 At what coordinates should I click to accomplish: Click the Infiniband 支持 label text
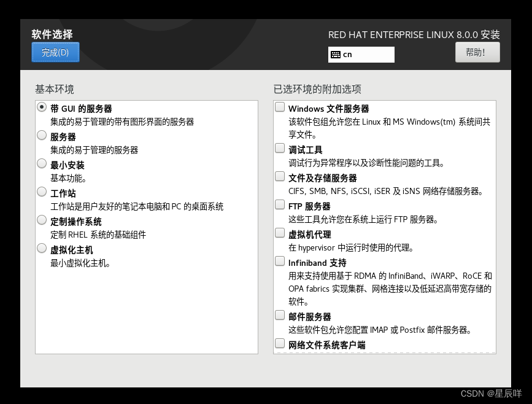pyautogui.click(x=317, y=263)
